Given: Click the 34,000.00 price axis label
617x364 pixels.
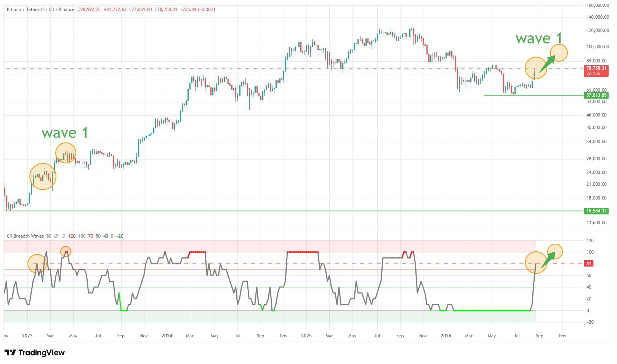Looking at the screenshot, I should (x=596, y=142).
